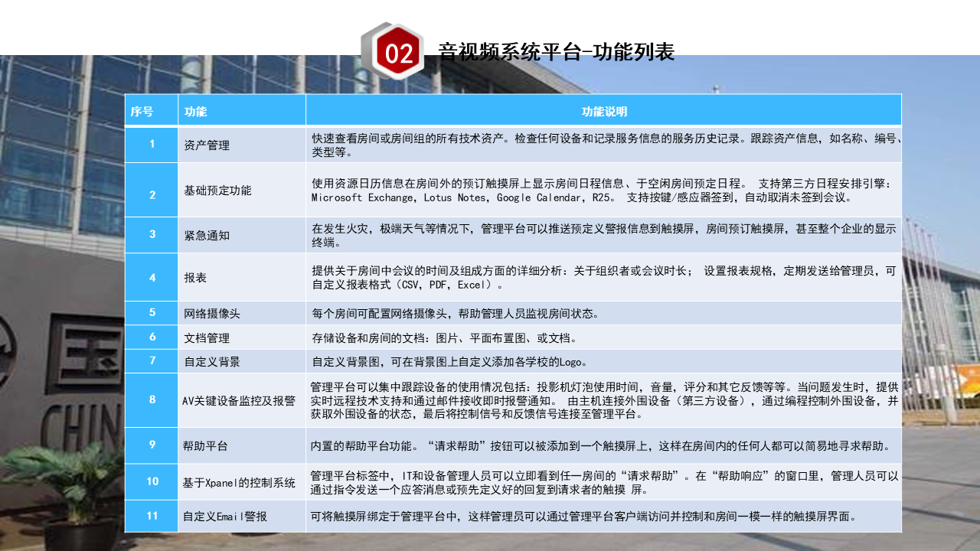Select the 资产管理 function cell
The width and height of the screenshot is (980, 551).
[x=207, y=145]
